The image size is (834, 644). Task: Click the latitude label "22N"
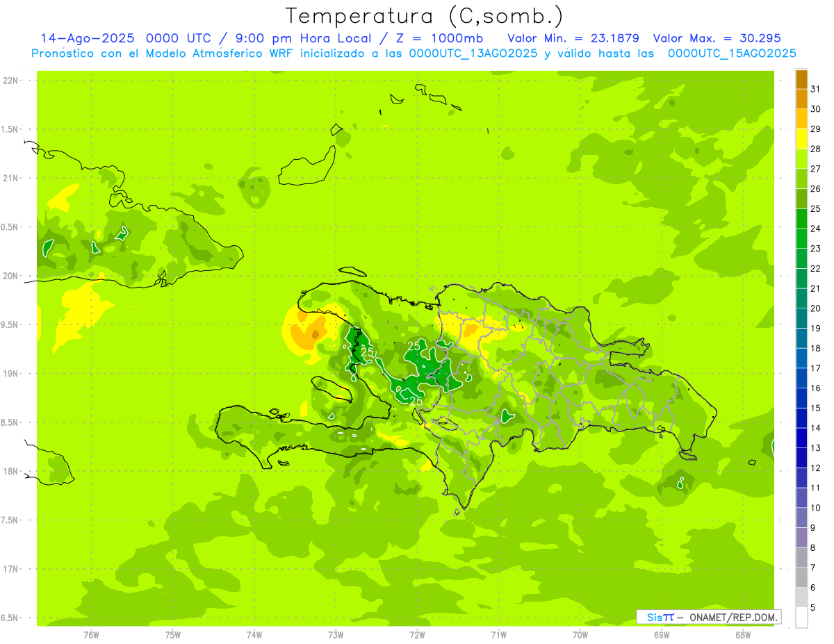click(10, 81)
